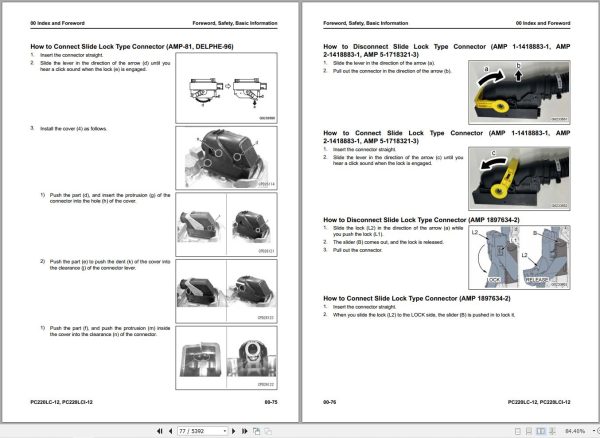Image resolution: width=600 pixels, height=438 pixels.
Task: Click the LOCK / RELEASE connector illustration
Action: click(519, 257)
